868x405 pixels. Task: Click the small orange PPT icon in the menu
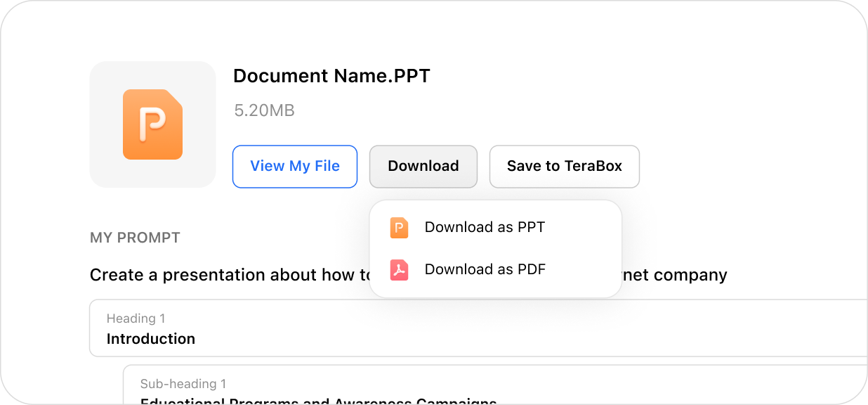(400, 227)
